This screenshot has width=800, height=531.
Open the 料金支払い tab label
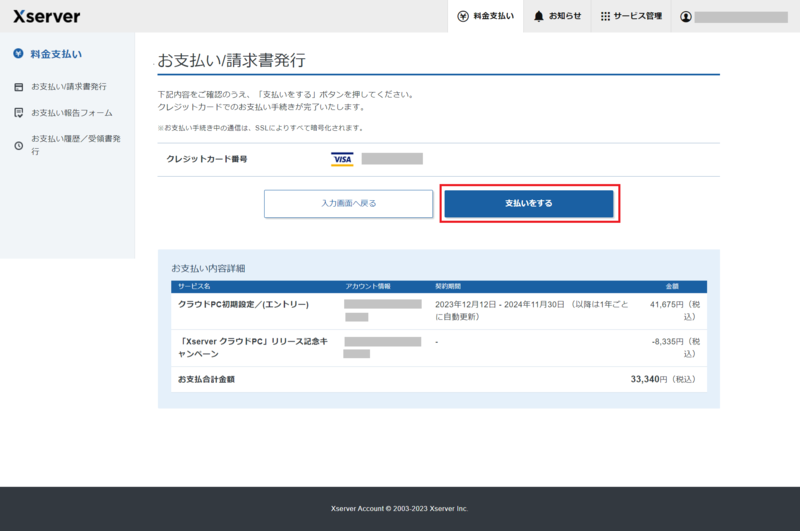pos(494,16)
